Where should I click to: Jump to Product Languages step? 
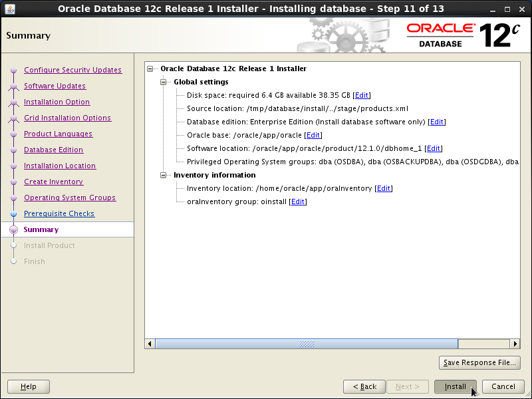(x=59, y=134)
